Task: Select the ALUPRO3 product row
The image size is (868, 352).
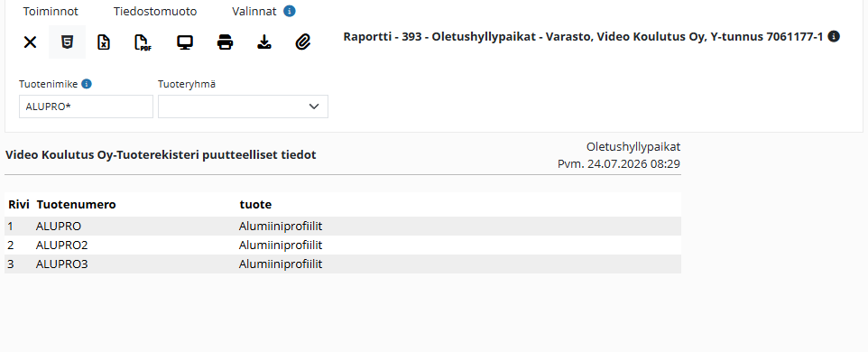Action: pos(343,264)
